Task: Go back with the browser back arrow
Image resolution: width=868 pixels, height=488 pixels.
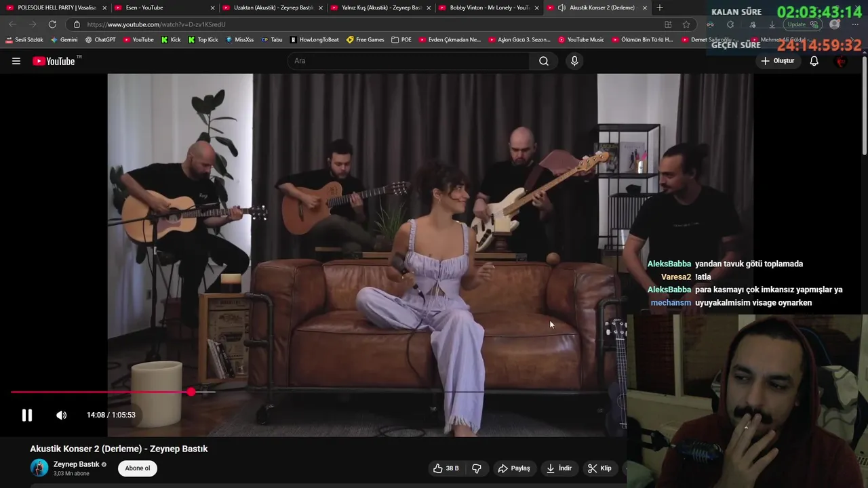Action: pyautogui.click(x=12, y=24)
